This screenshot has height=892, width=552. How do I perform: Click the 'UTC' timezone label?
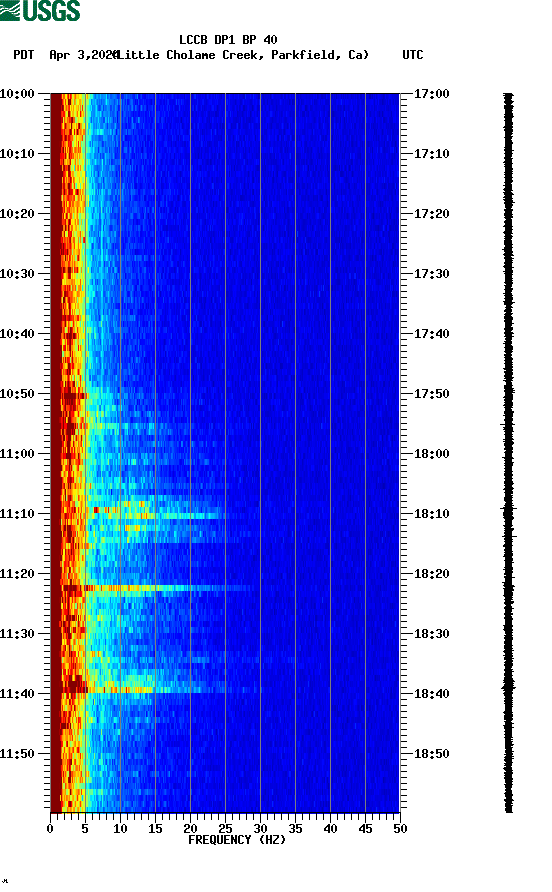pyautogui.click(x=413, y=55)
